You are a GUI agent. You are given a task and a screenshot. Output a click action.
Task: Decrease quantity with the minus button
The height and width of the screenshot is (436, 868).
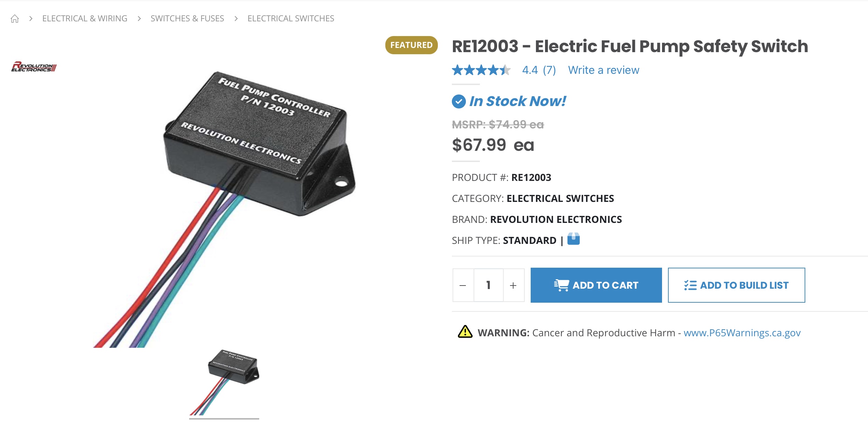463,286
